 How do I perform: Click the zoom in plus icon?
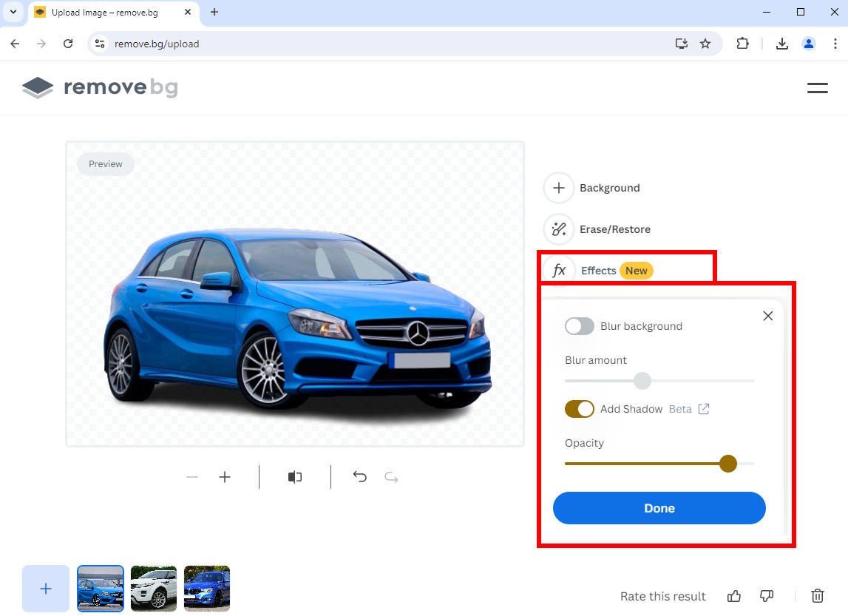pos(225,478)
